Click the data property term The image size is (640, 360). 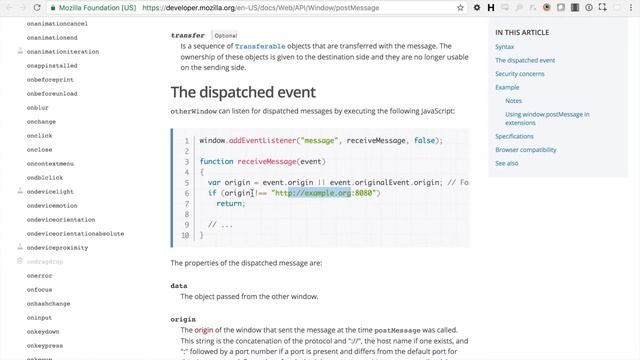tap(179, 286)
